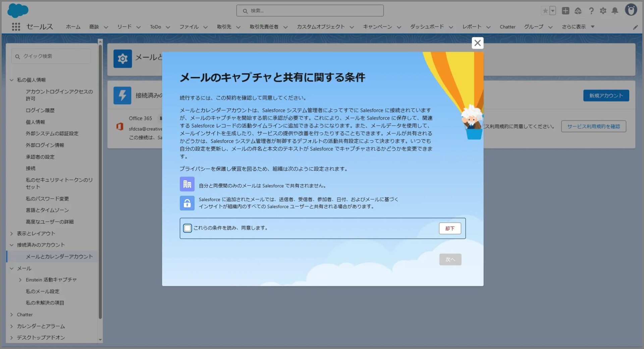Click the global actions plus icon
The width and height of the screenshot is (644, 349).
566,11
